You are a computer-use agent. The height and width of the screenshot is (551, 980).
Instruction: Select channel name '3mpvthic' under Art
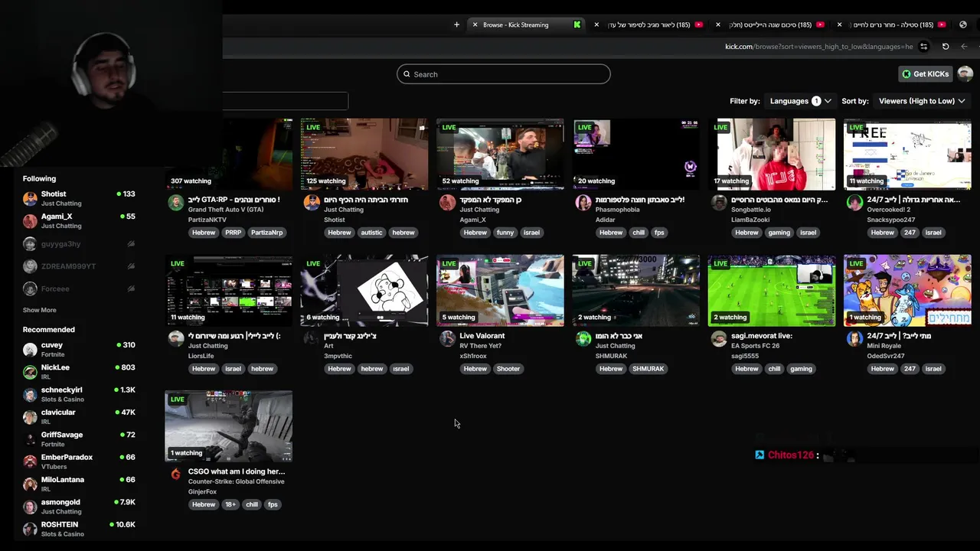point(338,356)
